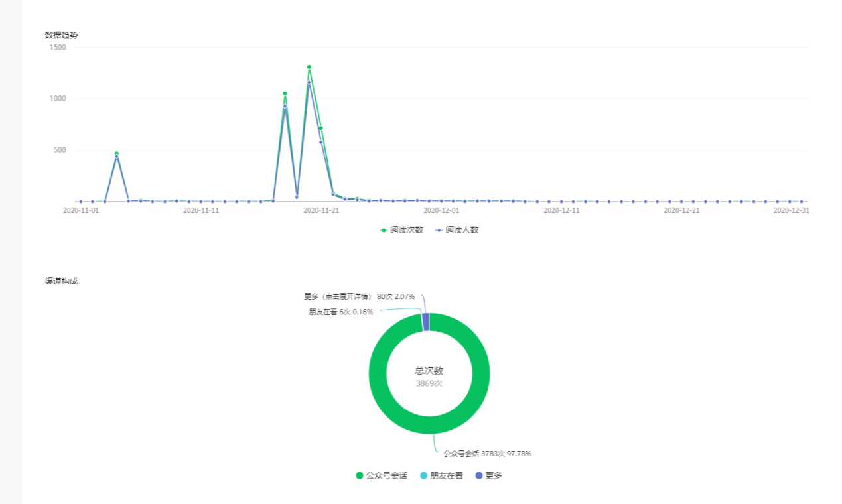Click the 2020-12-11 axis date label

coord(561,210)
